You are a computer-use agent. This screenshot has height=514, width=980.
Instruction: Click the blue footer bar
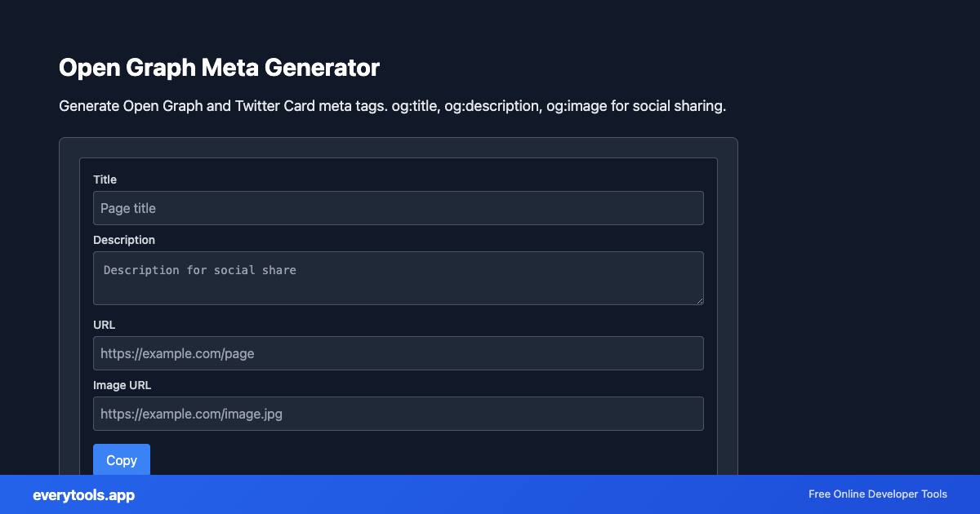coord(490,494)
